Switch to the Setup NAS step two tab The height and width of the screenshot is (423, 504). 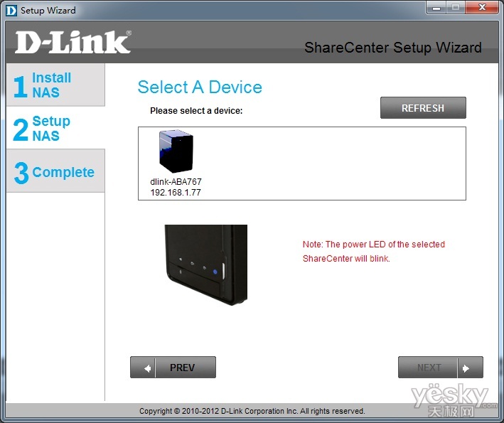point(55,128)
